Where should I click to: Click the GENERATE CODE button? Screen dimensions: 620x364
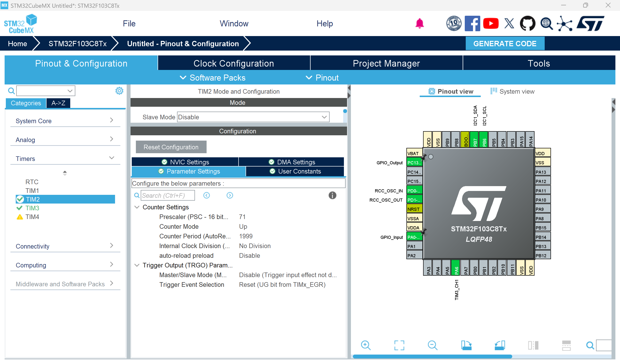point(505,44)
